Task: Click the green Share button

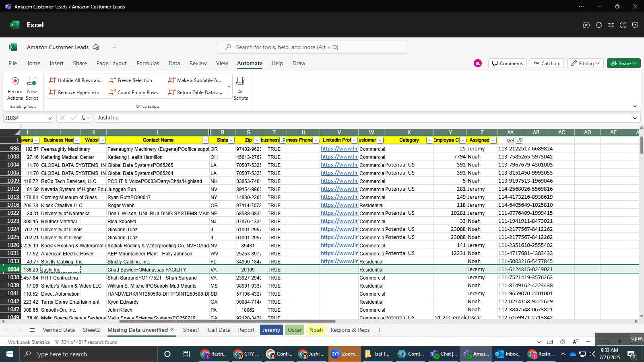Action: click(x=624, y=63)
